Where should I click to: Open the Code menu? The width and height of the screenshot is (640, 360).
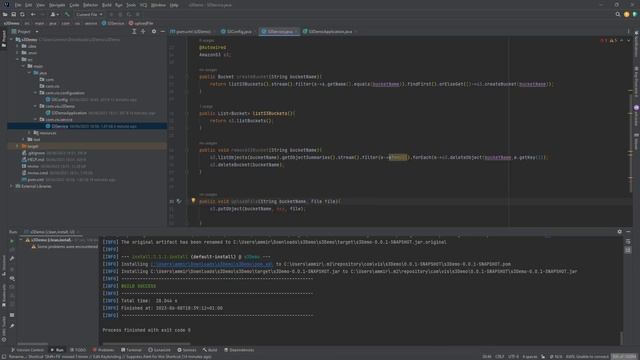(x=74, y=5)
